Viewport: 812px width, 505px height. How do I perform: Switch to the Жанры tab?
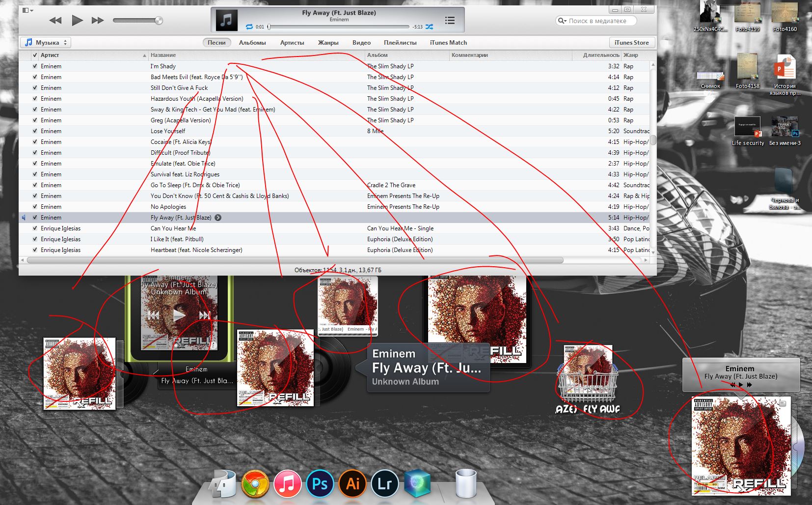tap(328, 43)
